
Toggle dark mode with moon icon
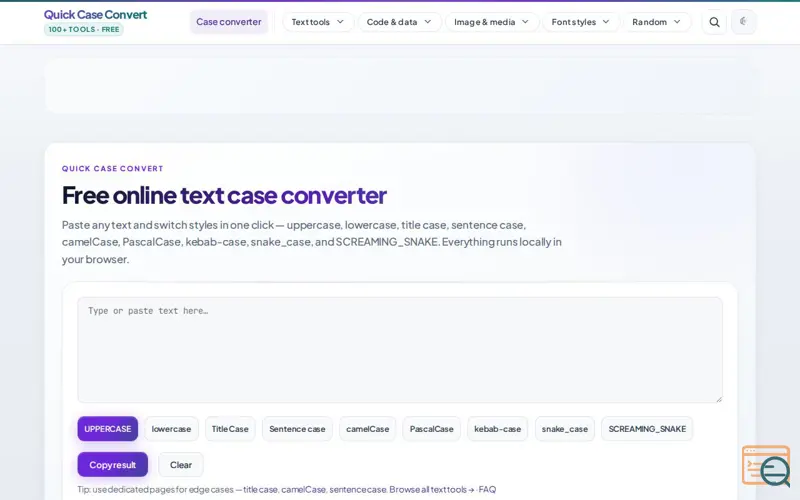coord(743,22)
